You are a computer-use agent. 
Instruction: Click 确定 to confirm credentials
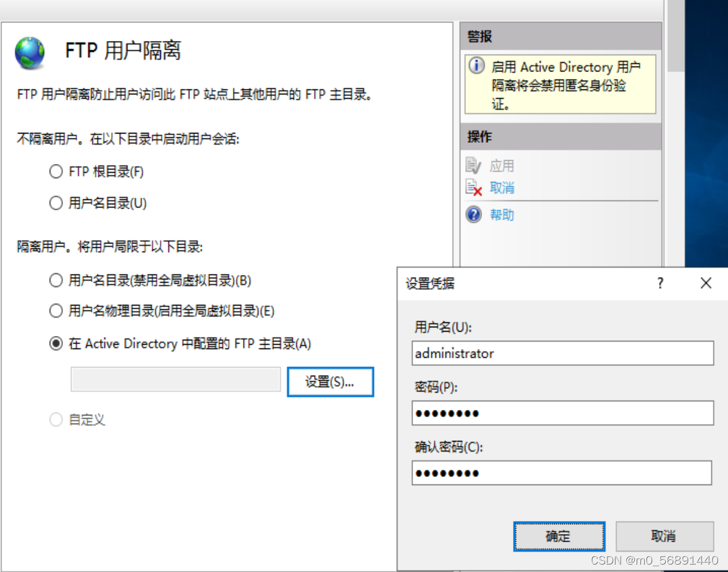click(x=558, y=536)
